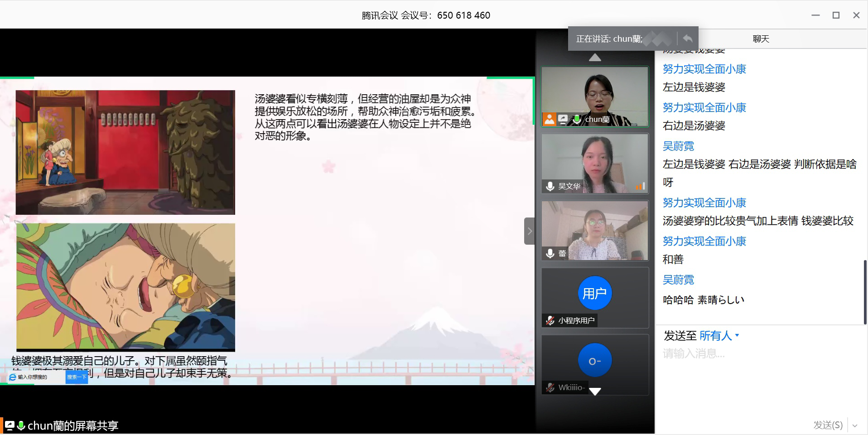Click the chat scrollbar on the right edge
This screenshot has width=868, height=435.
tap(865, 292)
